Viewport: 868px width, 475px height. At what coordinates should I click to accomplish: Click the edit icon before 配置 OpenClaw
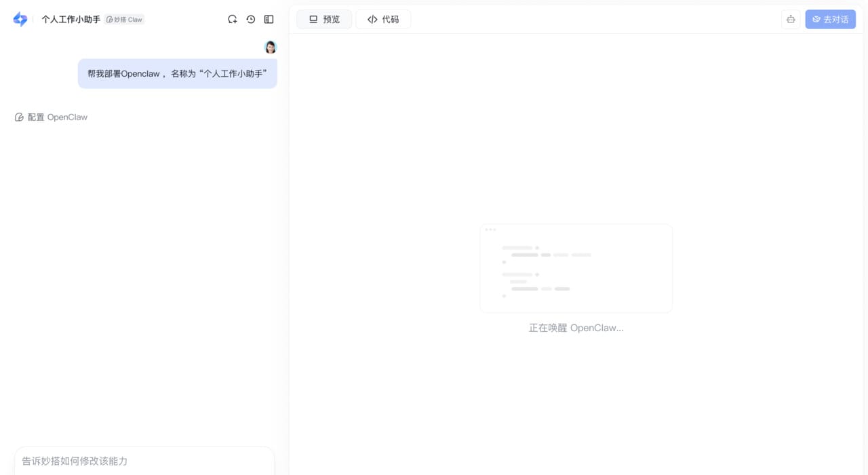pyautogui.click(x=19, y=117)
